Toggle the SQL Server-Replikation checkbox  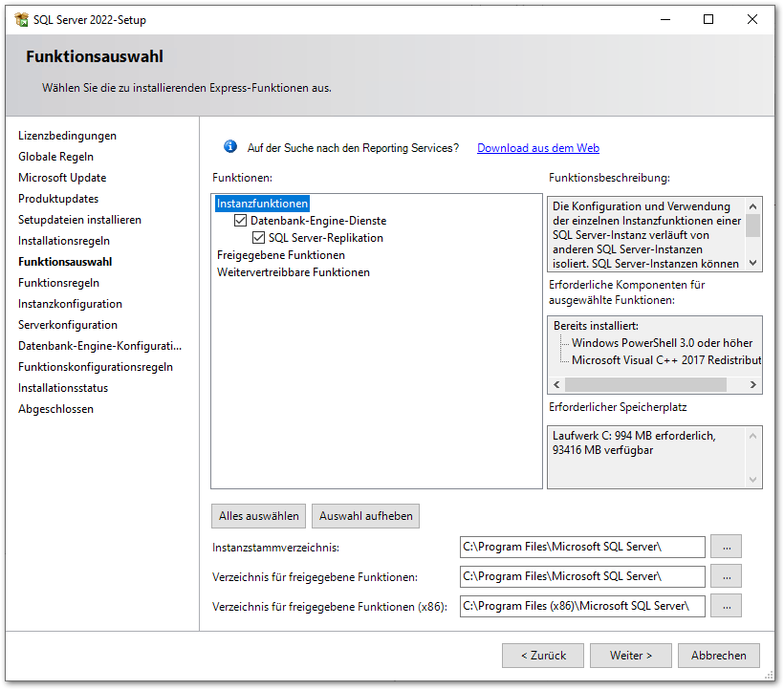tap(259, 238)
